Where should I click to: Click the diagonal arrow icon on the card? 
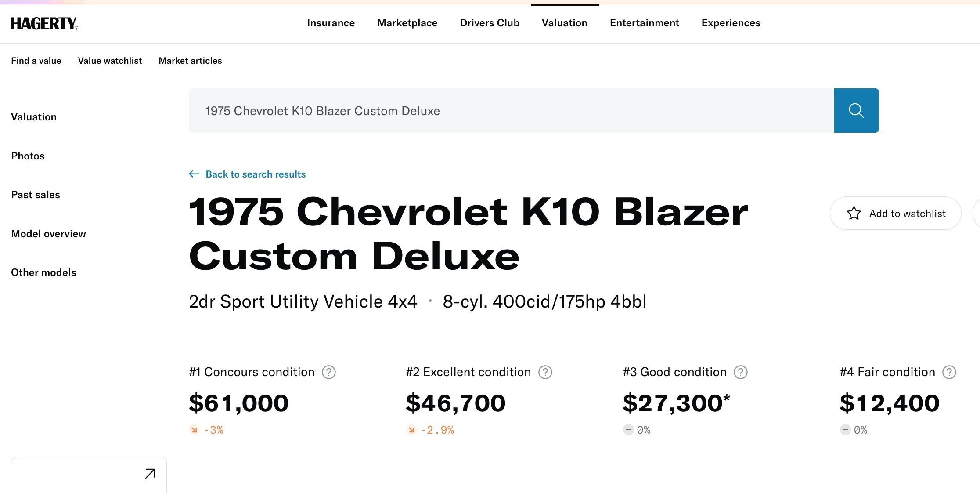pos(150,474)
